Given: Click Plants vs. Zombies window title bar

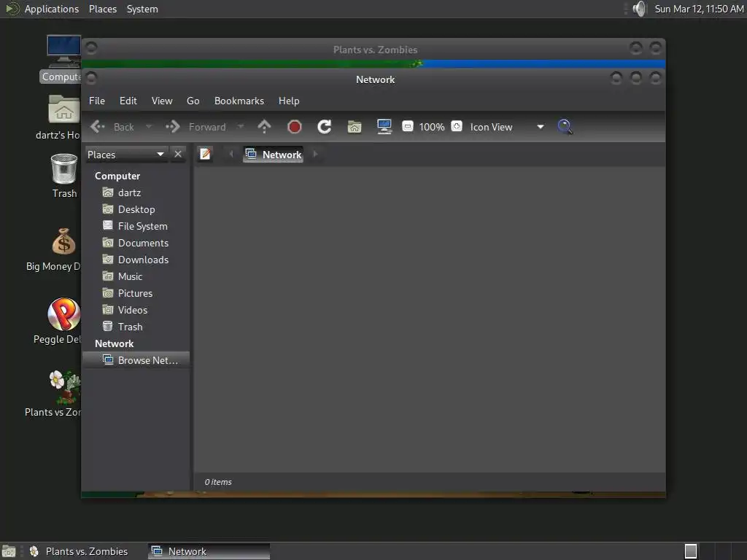Looking at the screenshot, I should 375,50.
